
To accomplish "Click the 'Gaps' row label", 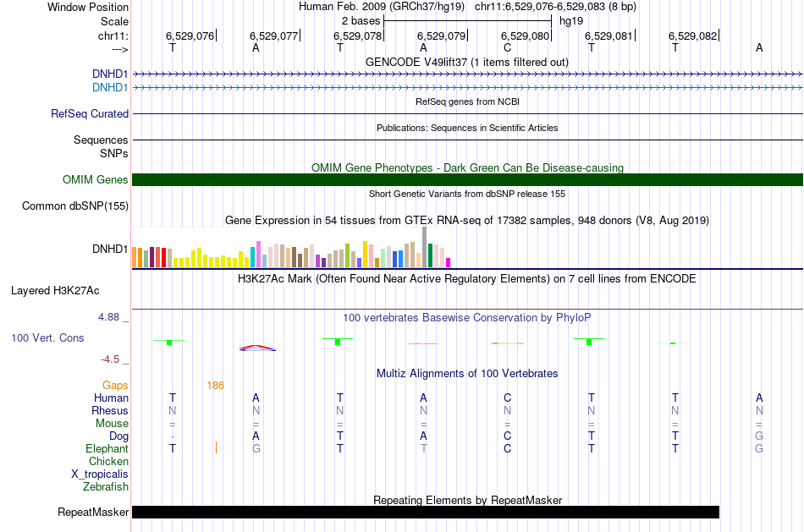I will pos(115,386).
